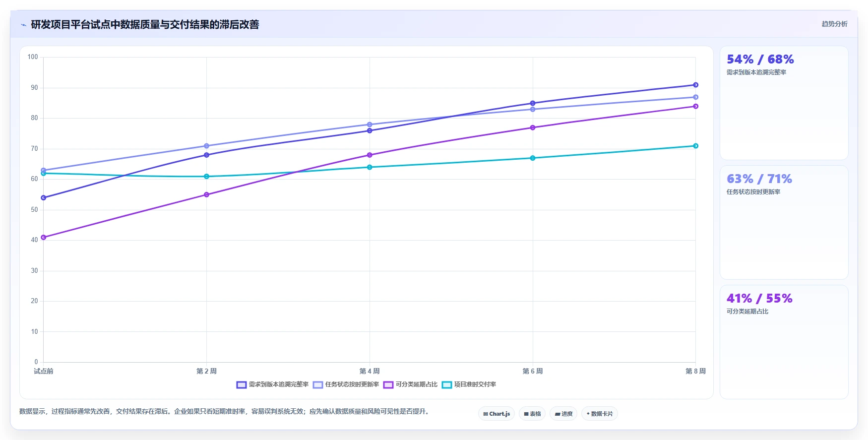Click the dashboard title 研发项目平台试点中数据质量

click(145, 25)
